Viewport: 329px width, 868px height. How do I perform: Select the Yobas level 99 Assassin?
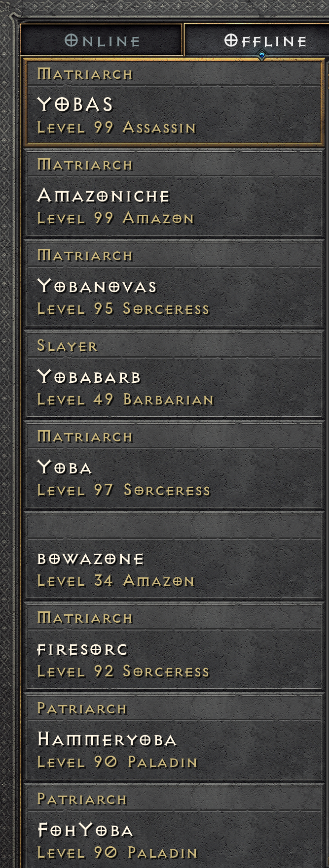tap(174, 102)
